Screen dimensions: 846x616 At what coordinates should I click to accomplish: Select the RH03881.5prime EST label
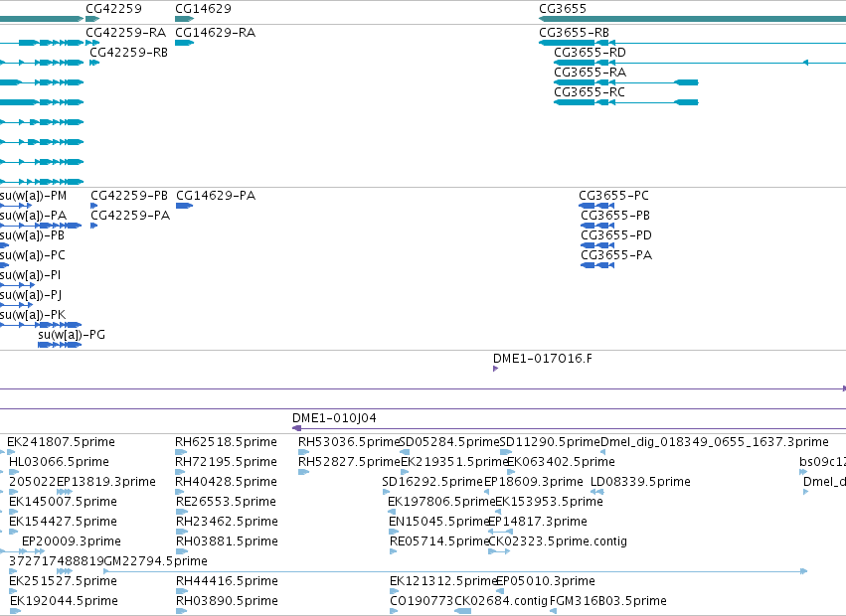(227, 541)
